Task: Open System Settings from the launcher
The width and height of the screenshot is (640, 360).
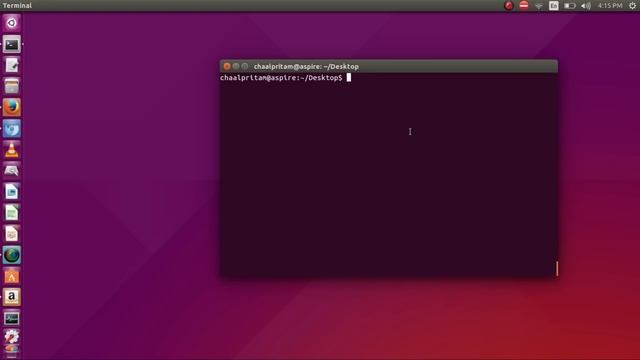Action: coord(11,337)
